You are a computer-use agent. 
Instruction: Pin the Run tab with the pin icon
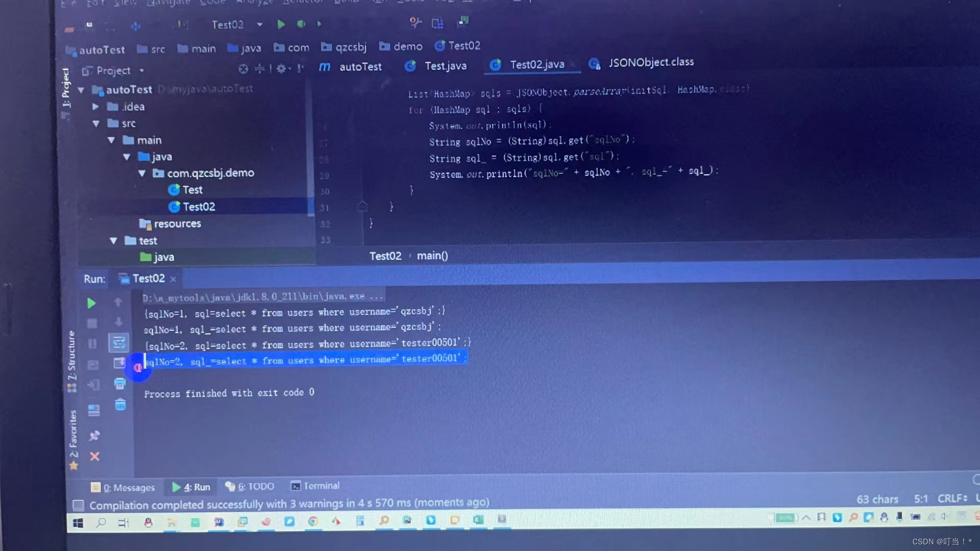(94, 435)
